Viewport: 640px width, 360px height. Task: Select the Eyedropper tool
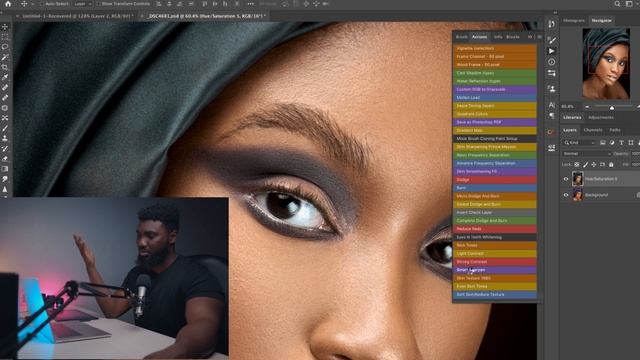5,78
